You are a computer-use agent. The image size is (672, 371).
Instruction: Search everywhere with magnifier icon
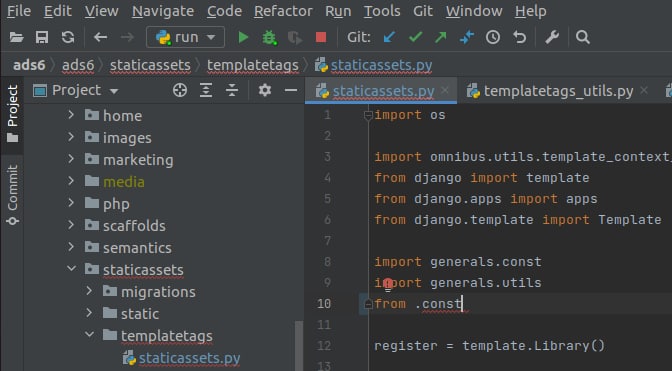coord(583,37)
